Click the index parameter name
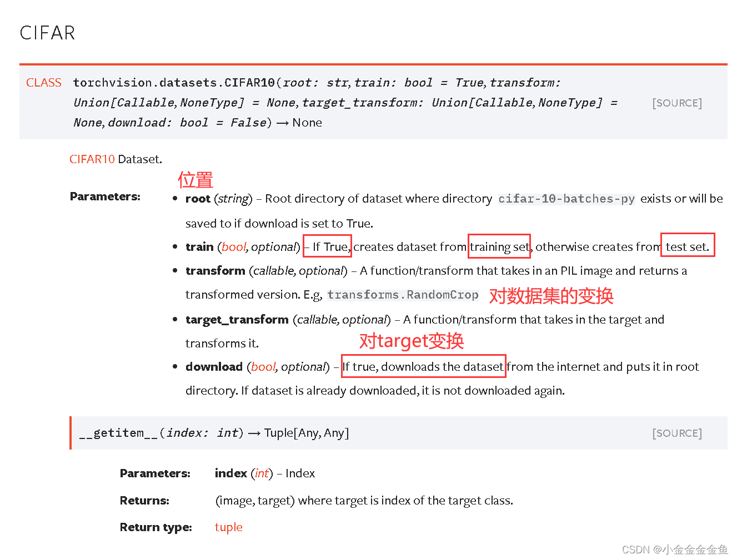Viewport: 737px width, 560px height. (231, 473)
